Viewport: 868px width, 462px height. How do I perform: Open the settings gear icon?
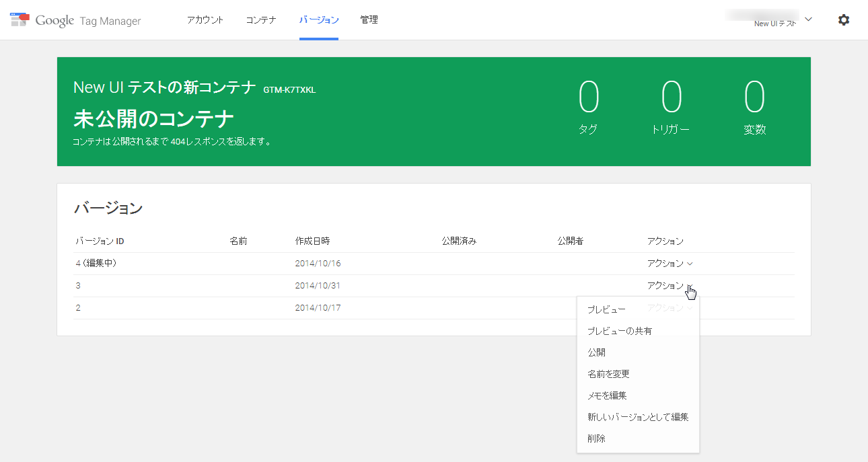click(x=844, y=20)
